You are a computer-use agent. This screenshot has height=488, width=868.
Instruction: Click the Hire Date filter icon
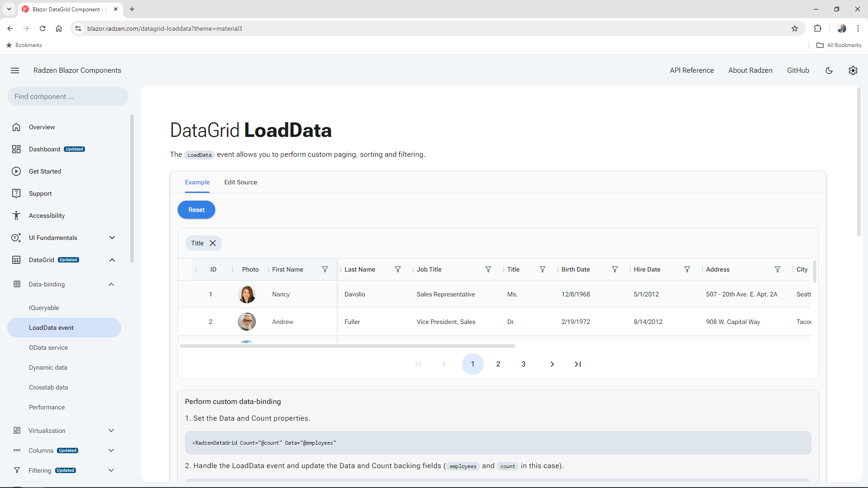687,269
